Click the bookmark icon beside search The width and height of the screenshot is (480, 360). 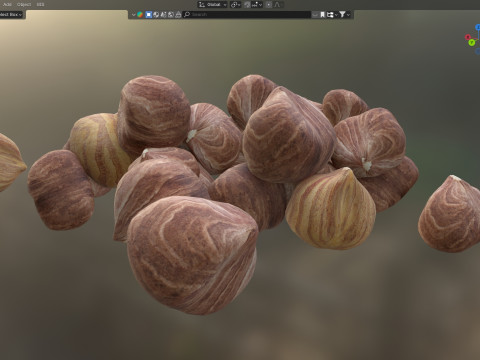tap(322, 15)
